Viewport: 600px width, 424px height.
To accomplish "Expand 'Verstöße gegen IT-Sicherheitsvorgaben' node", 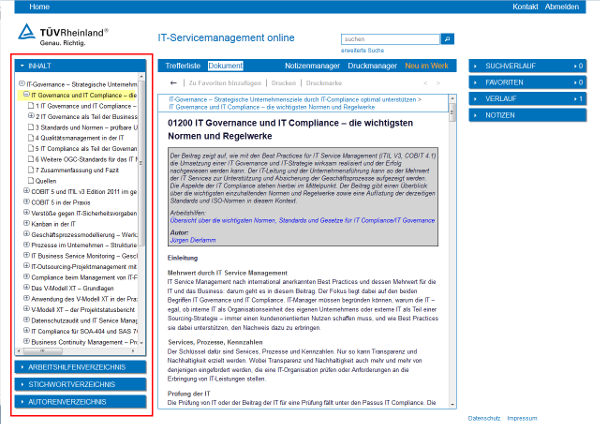I will tap(26, 212).
